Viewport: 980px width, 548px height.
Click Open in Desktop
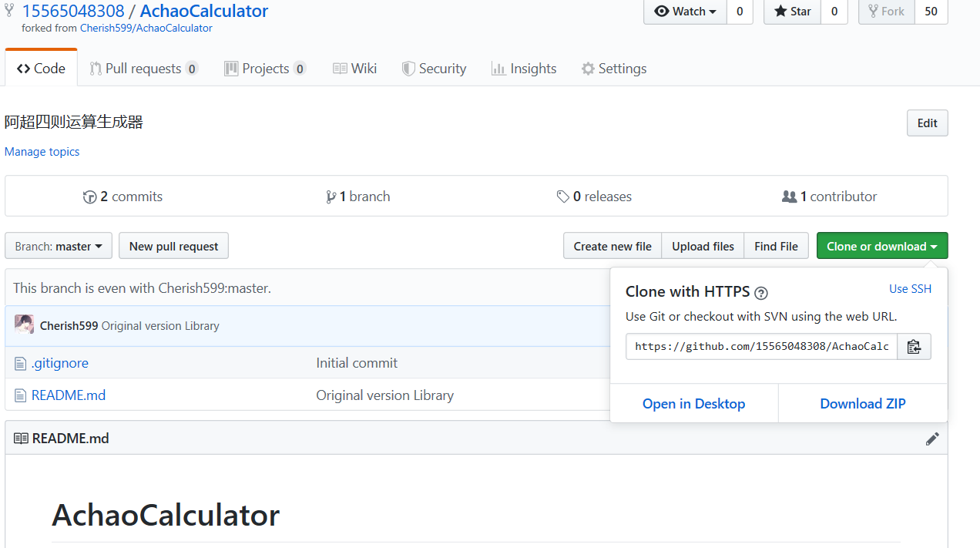coord(693,404)
